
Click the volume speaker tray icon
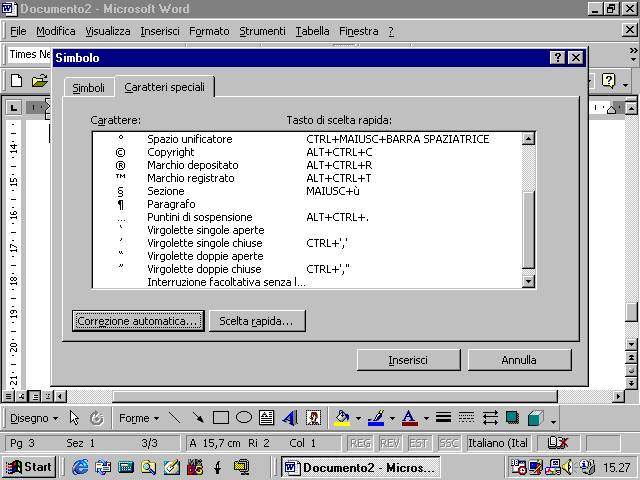(567, 467)
